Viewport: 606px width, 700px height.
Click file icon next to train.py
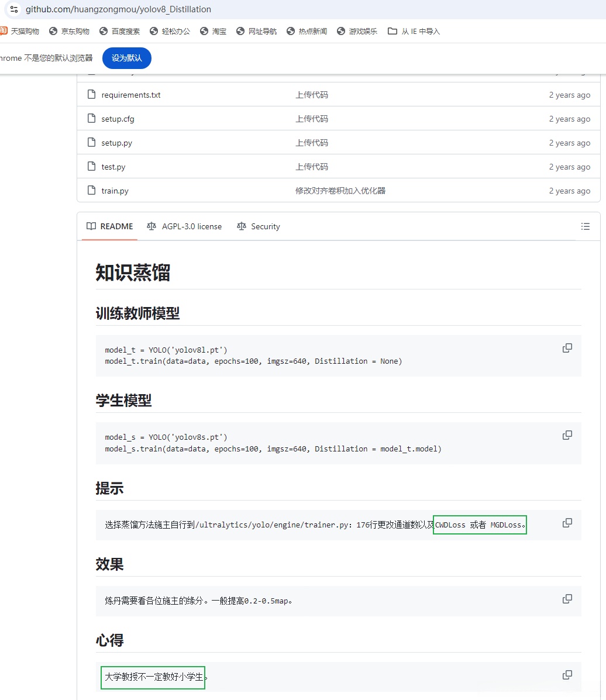click(x=92, y=190)
